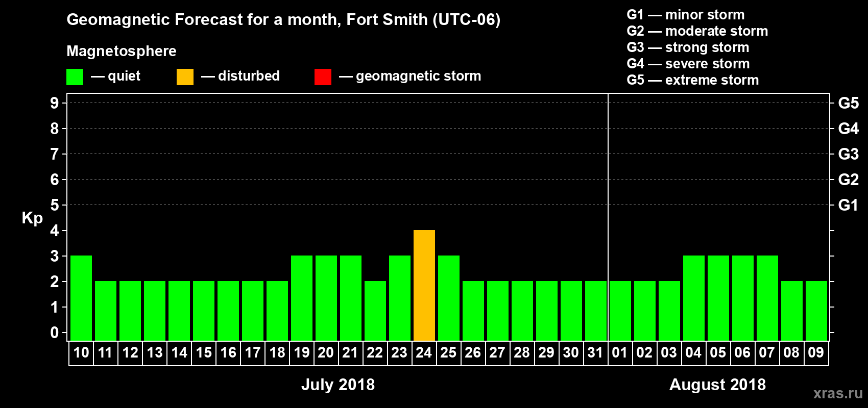Click the July 2018 month label
The width and height of the screenshot is (868, 408).
pyautogui.click(x=338, y=385)
